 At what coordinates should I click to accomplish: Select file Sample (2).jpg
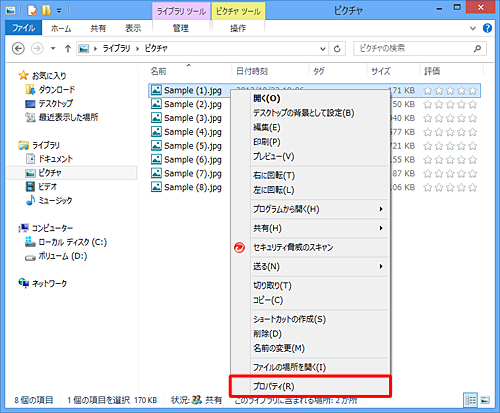pyautogui.click(x=186, y=104)
